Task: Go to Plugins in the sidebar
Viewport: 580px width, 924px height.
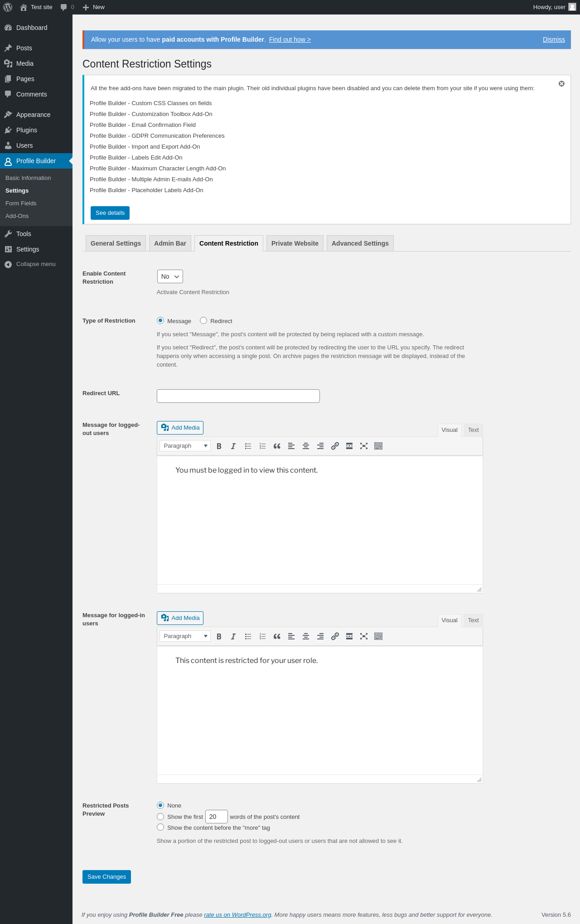Action: point(36,130)
